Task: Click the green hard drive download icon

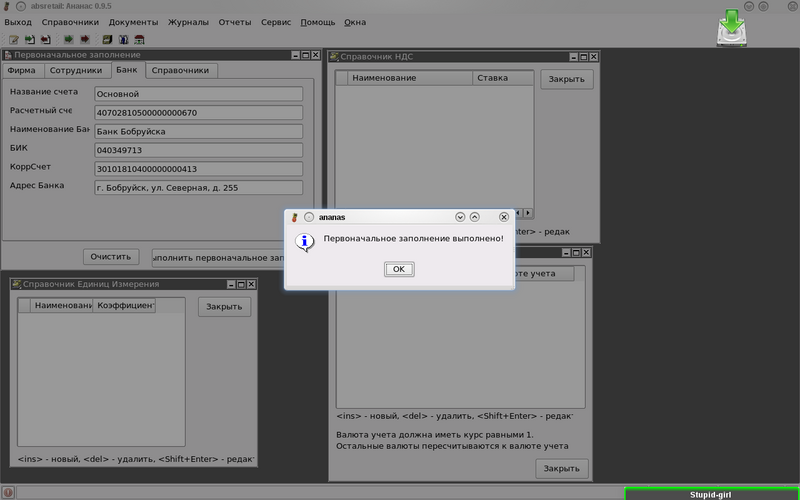Action: pos(736,27)
